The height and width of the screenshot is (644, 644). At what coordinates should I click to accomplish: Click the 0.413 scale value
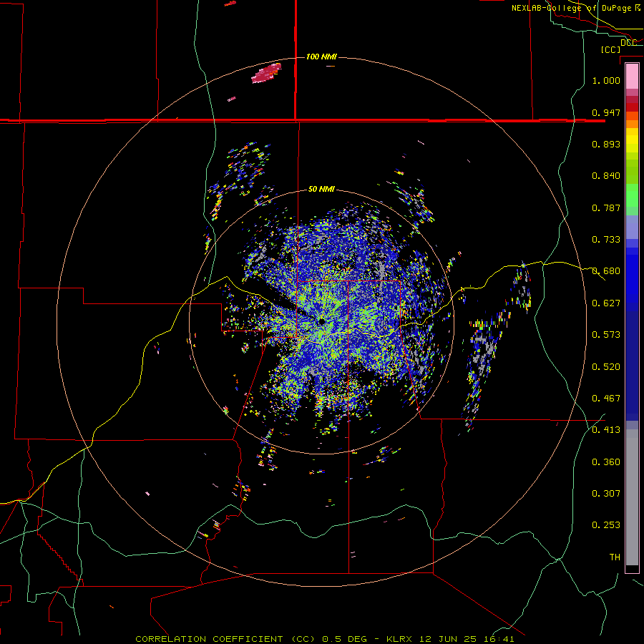606,430
